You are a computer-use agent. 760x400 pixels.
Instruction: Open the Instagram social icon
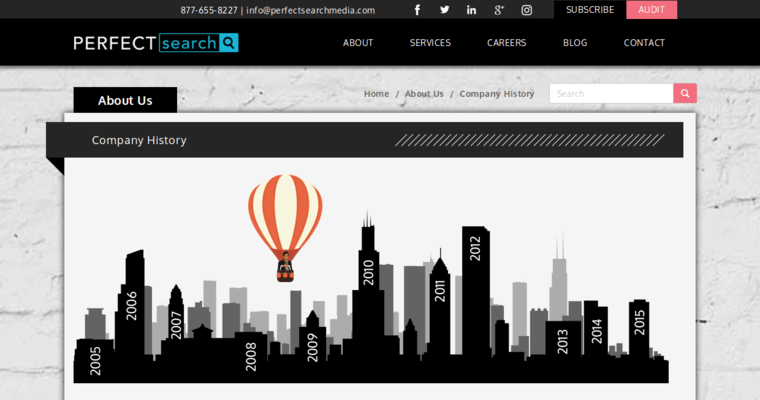point(527,10)
